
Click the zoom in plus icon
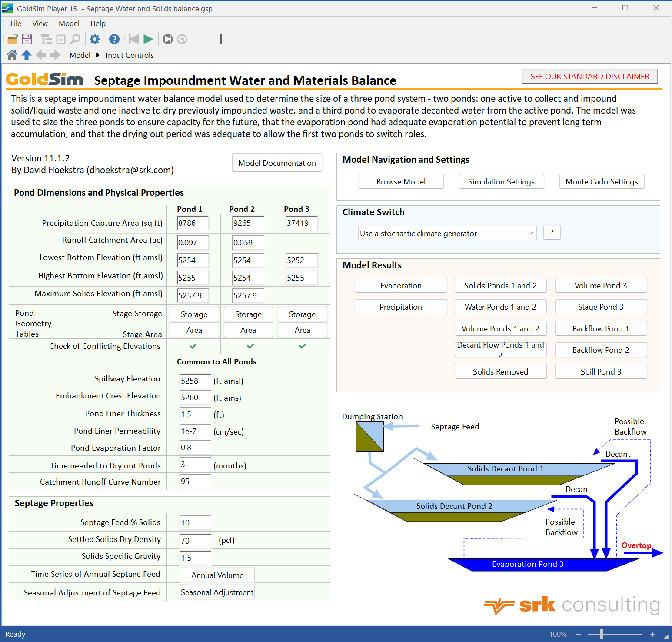(653, 635)
